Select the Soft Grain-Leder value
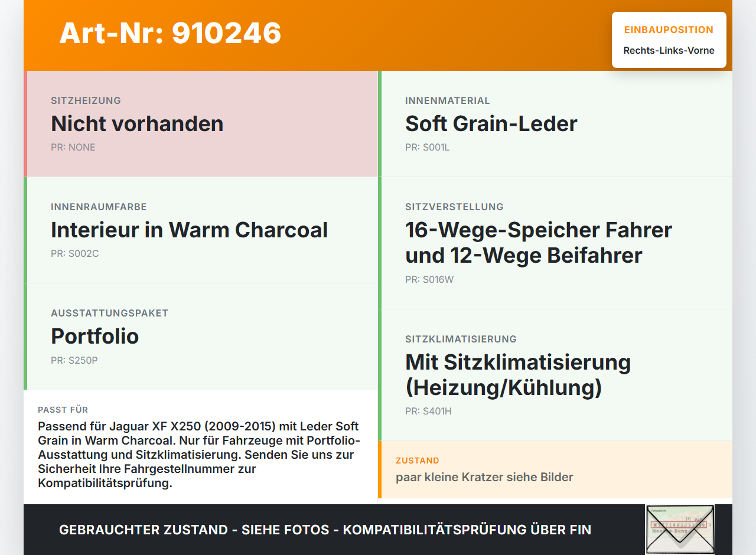Image resolution: width=756 pixels, height=555 pixels. 491,123
